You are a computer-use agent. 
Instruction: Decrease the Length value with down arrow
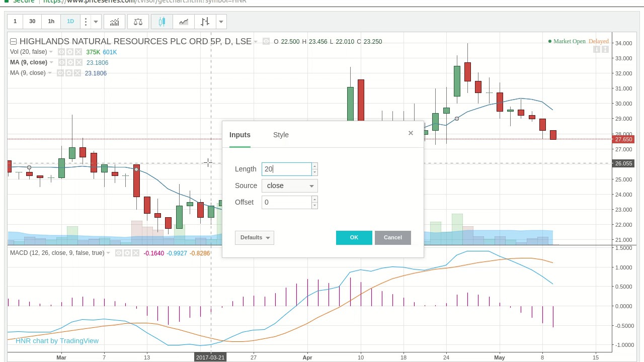314,172
